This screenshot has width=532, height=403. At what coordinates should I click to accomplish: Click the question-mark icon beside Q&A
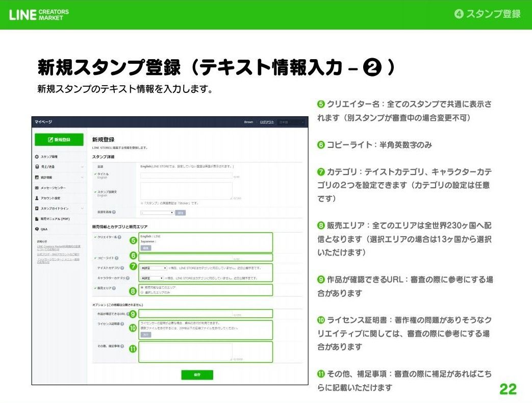click(x=37, y=229)
